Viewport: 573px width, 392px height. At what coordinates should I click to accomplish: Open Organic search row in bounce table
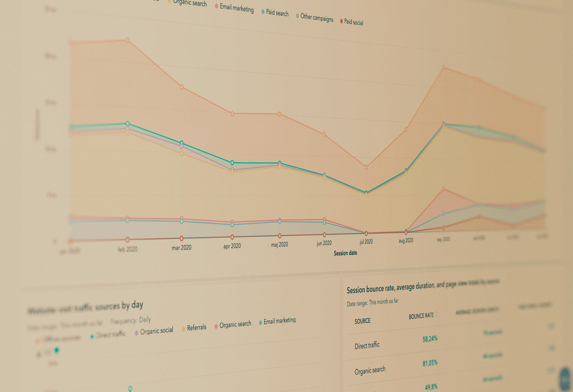(x=370, y=371)
